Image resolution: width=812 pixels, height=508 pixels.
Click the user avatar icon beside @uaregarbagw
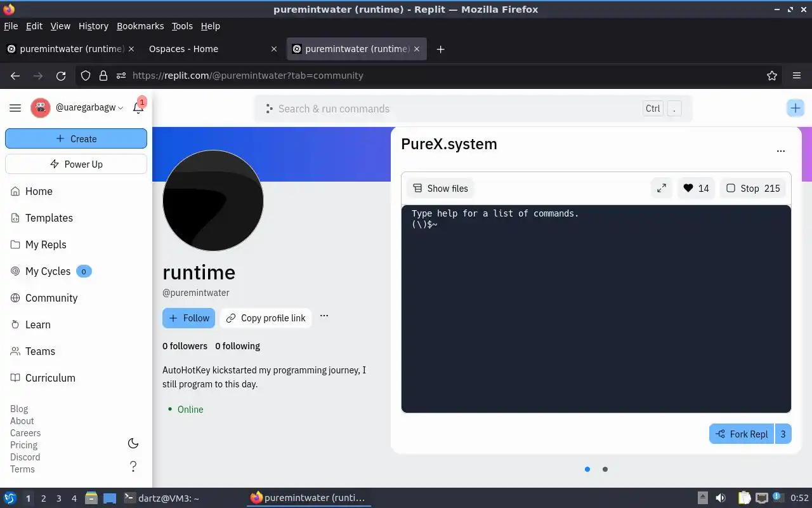tap(41, 108)
